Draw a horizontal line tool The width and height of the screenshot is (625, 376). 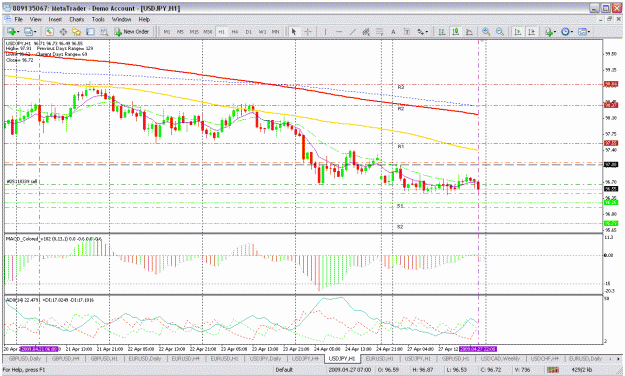339,31
